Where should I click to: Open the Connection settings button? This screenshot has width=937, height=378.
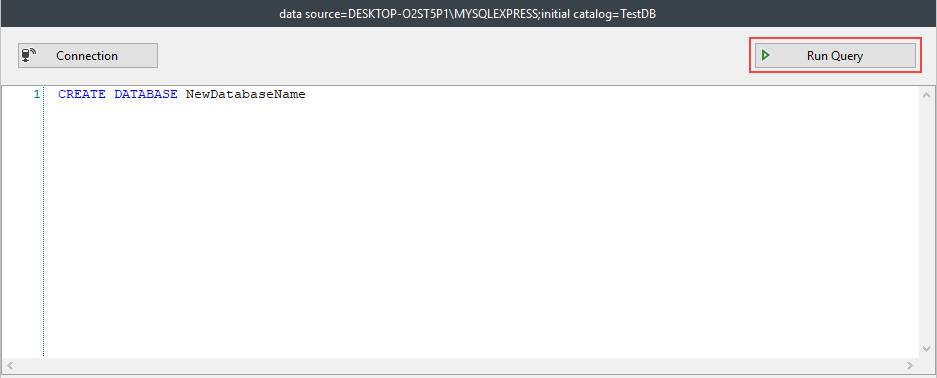click(88, 56)
